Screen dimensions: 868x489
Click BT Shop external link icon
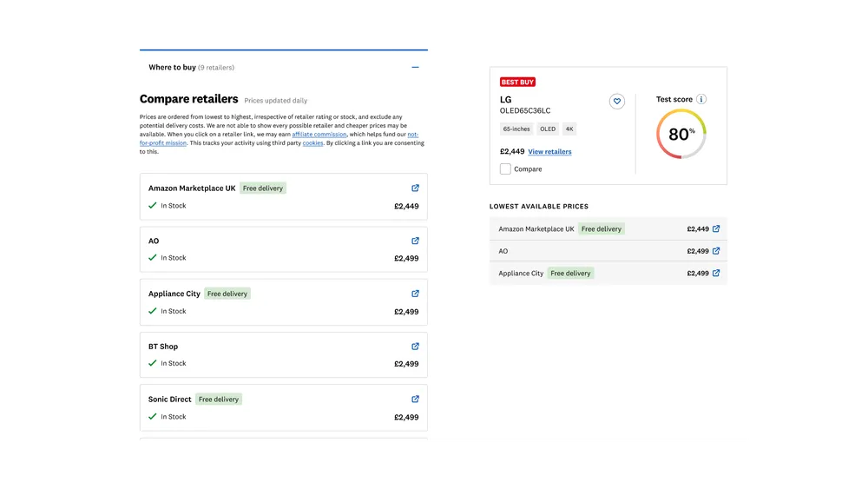point(415,346)
